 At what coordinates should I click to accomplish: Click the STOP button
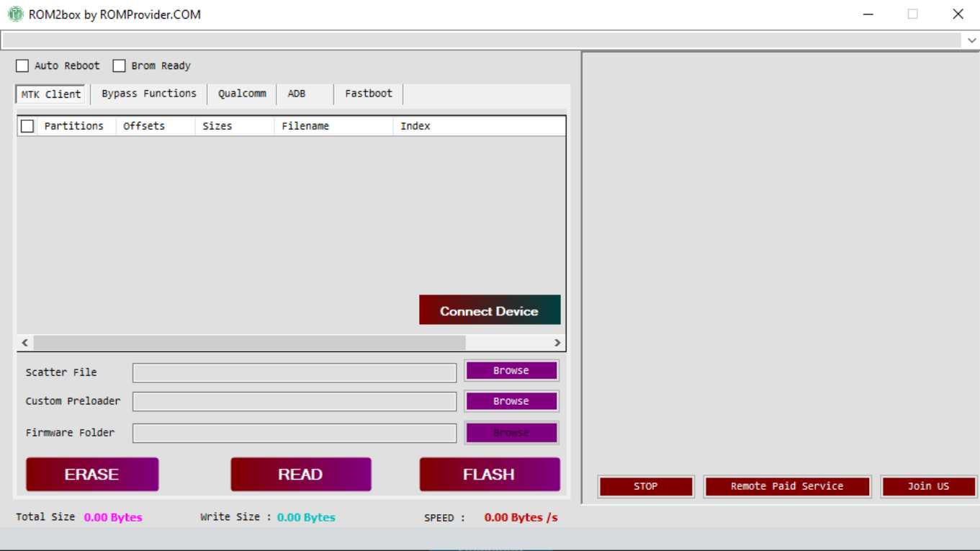click(645, 486)
